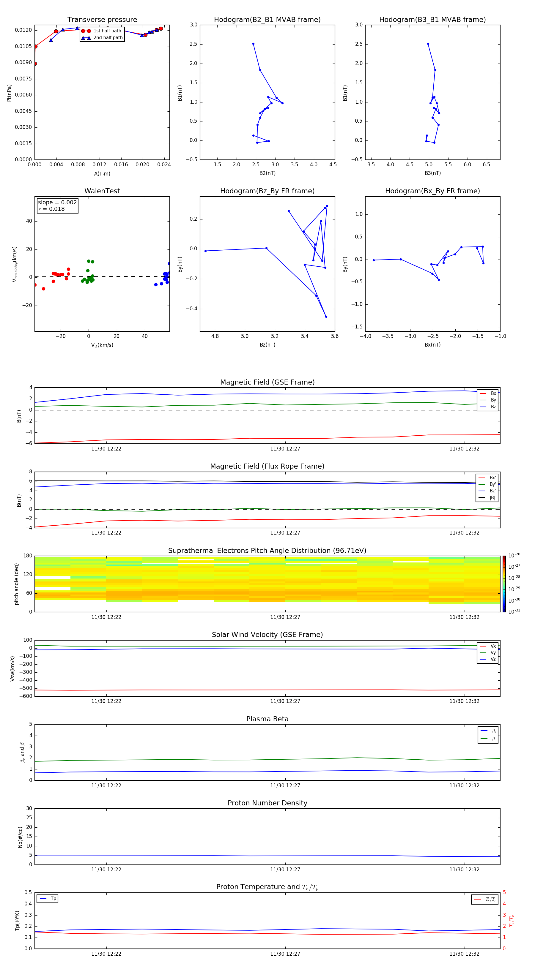Click the 'Suprathermal Electrons Pitch Angle Distribution' title
This screenshot has width=535, height=980.
click(267, 551)
